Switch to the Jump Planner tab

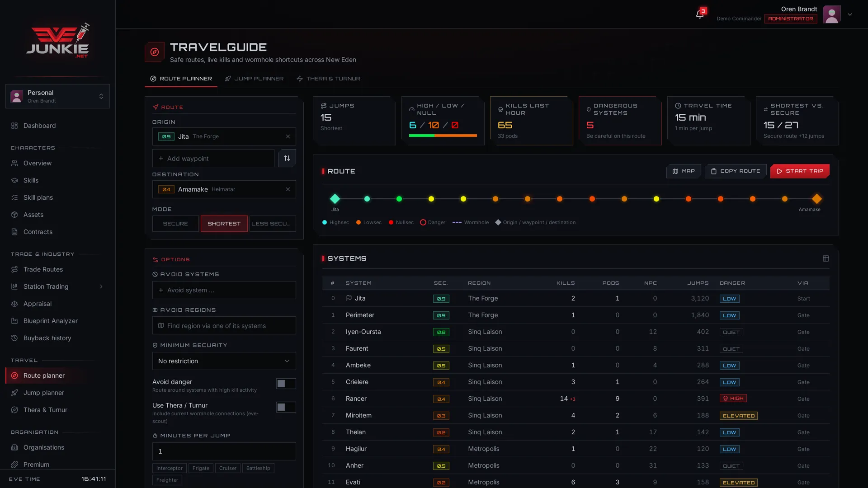(254, 79)
